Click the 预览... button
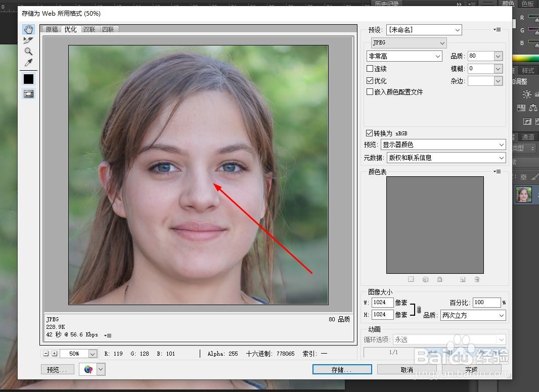The height and width of the screenshot is (392, 539). point(58,370)
